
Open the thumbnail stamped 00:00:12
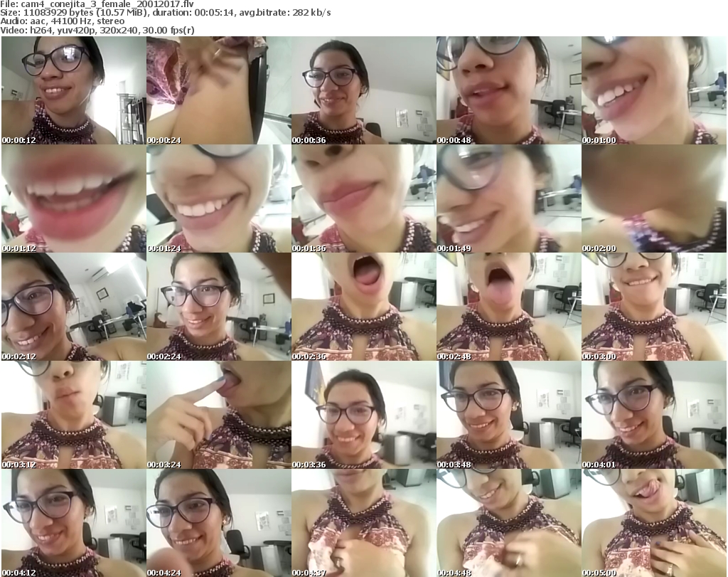click(x=74, y=90)
